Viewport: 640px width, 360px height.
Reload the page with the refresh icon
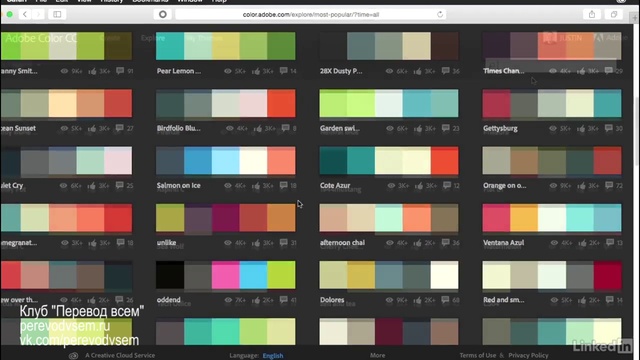pos(440,14)
